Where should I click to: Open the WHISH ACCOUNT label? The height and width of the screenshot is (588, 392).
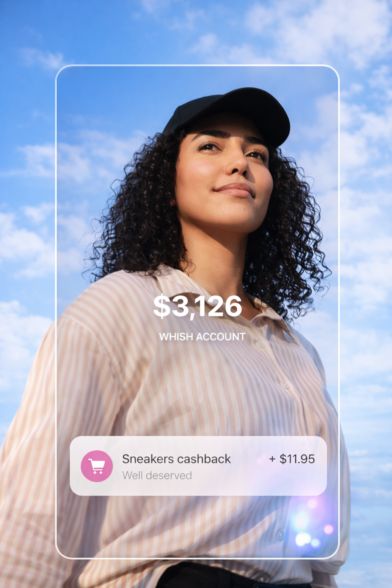pyautogui.click(x=202, y=337)
